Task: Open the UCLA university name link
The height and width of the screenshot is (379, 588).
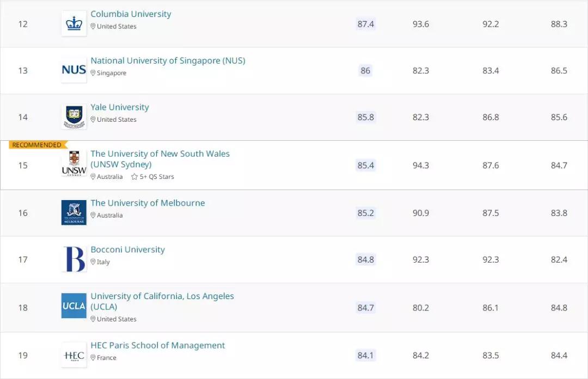Action: point(162,301)
